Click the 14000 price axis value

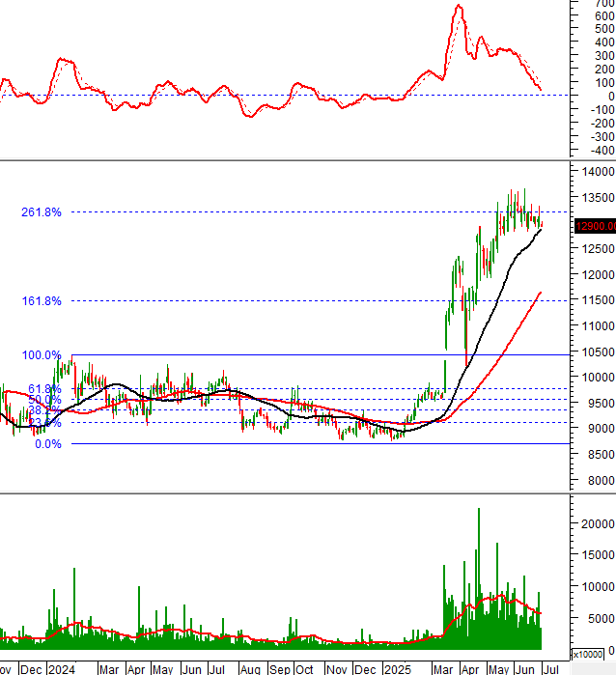[x=598, y=172]
